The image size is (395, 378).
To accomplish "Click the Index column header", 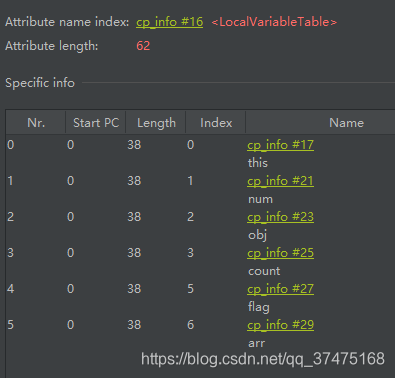I will tap(216, 123).
